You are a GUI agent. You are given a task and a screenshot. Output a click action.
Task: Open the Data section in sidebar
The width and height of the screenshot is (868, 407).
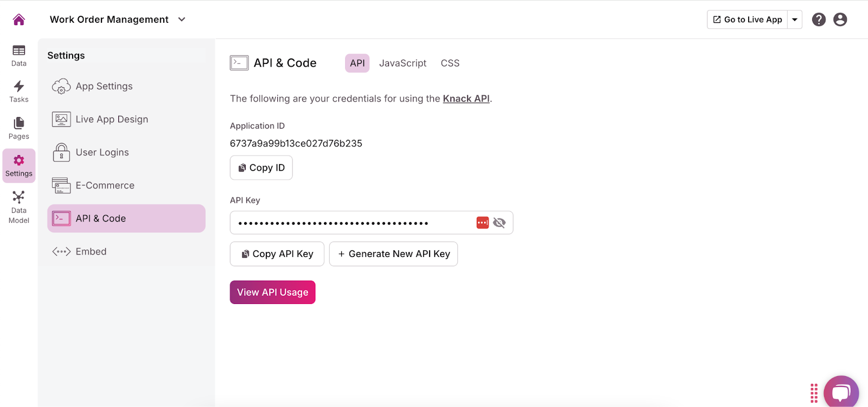(x=19, y=56)
